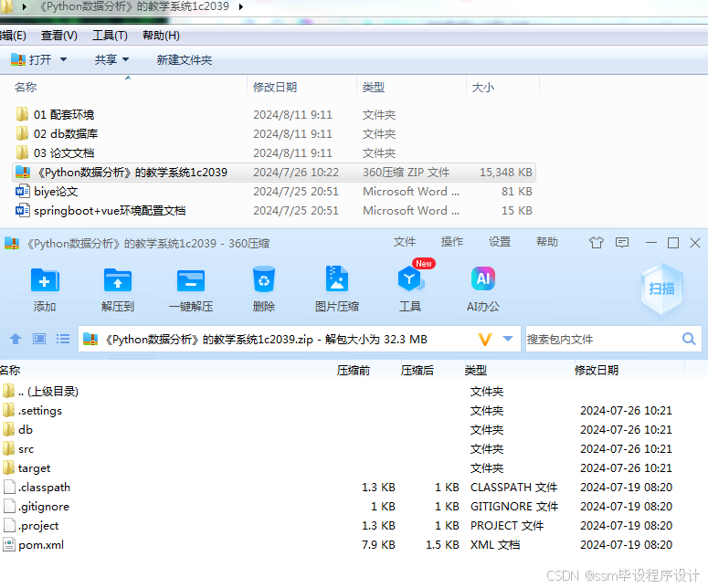Expand the 打开 dropdown arrow
The width and height of the screenshot is (708, 588).
63,59
